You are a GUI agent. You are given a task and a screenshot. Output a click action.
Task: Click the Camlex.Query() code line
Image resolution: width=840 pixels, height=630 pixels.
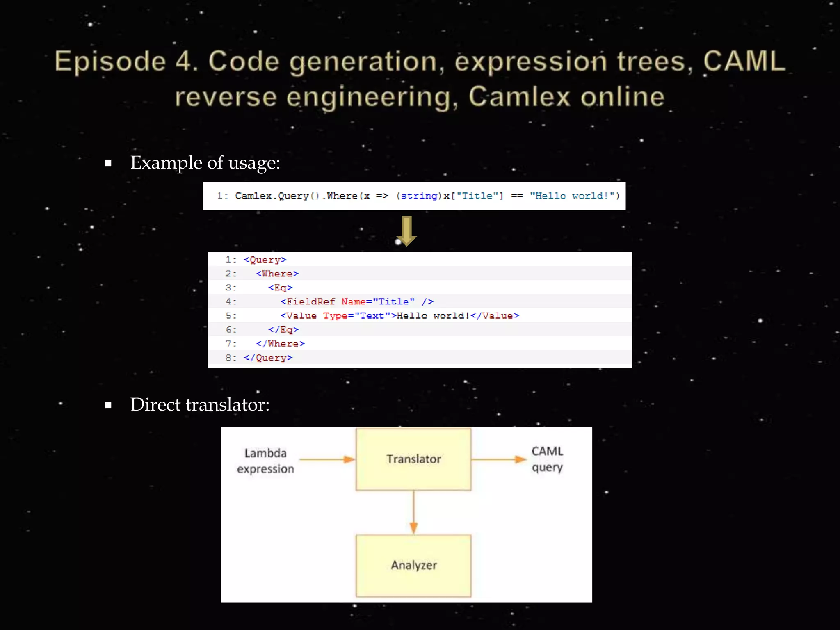[x=418, y=196]
